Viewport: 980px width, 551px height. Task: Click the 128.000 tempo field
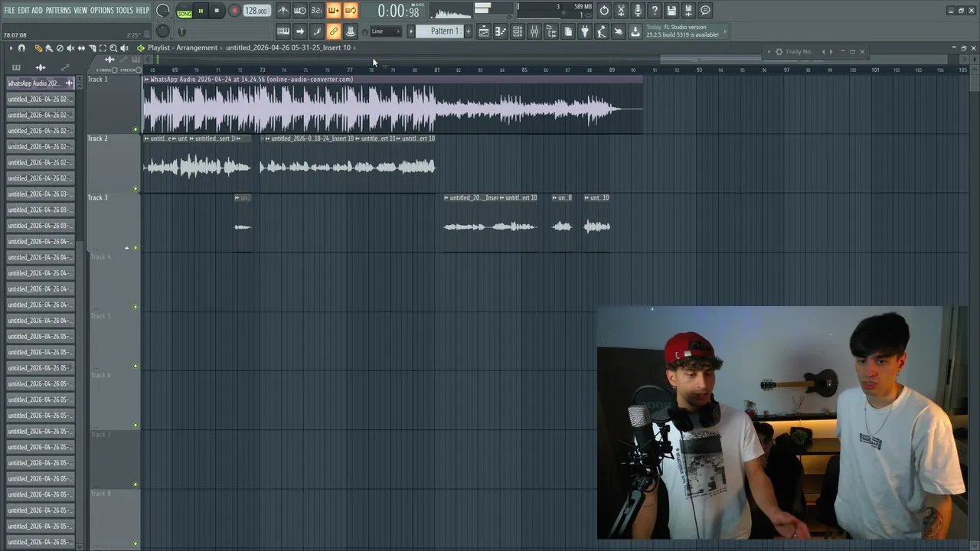256,11
